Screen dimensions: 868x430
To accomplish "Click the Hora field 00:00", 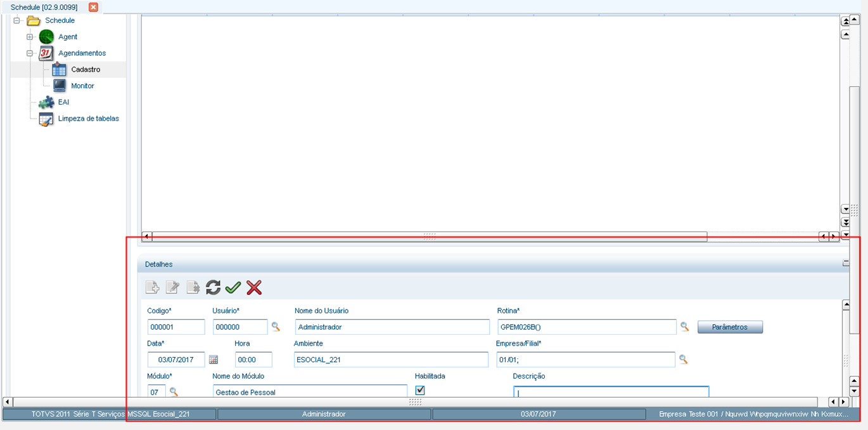I will (x=253, y=359).
